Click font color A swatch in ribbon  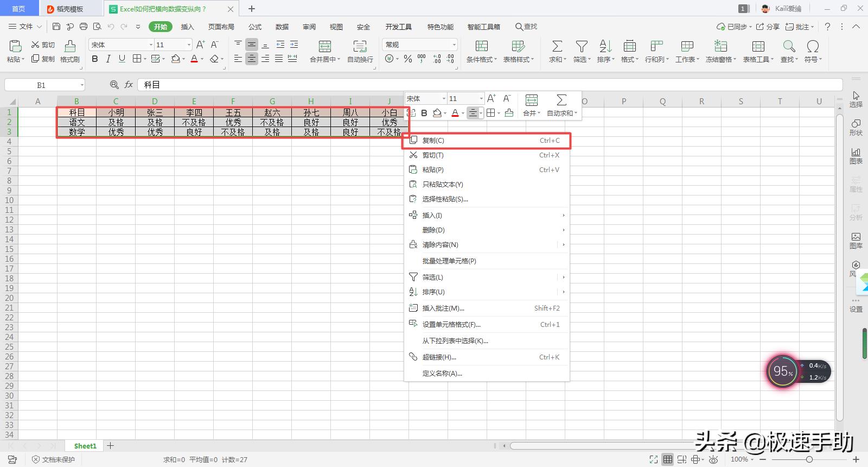(x=194, y=59)
